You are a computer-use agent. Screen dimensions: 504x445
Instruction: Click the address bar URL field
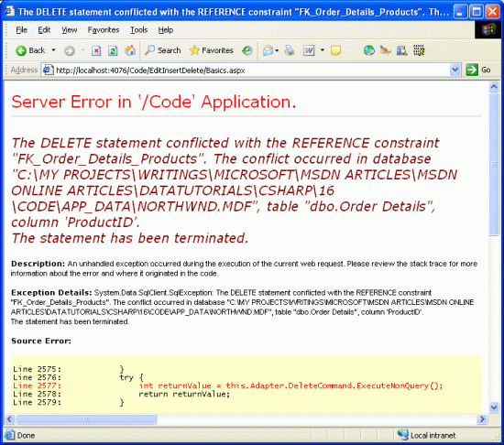(252, 70)
